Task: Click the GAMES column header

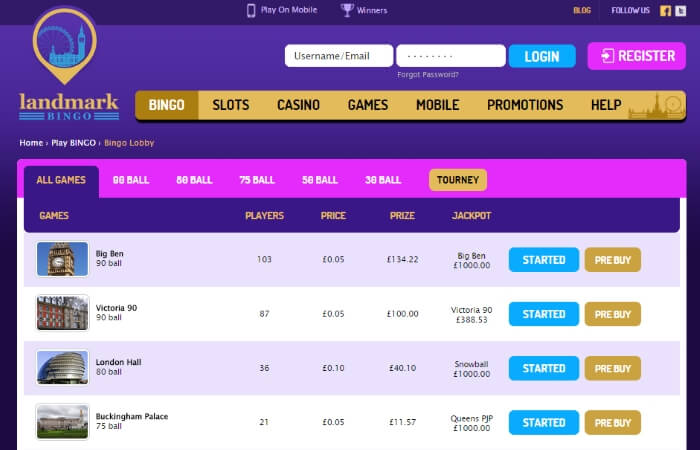Action: click(x=54, y=216)
